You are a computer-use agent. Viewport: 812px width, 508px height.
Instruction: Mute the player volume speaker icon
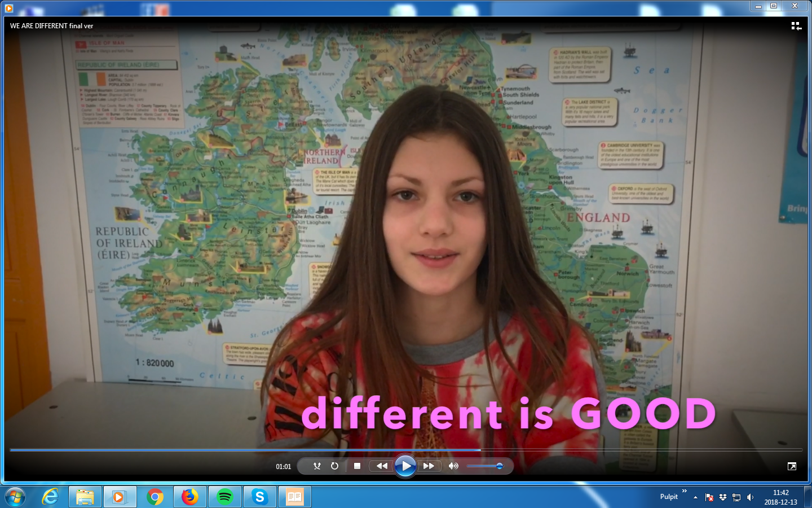point(453,466)
